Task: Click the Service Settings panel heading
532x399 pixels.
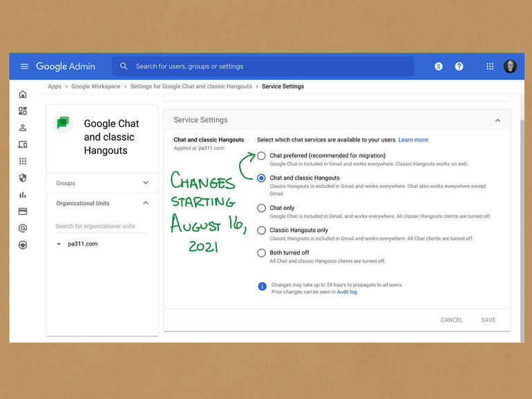Action: [200, 120]
